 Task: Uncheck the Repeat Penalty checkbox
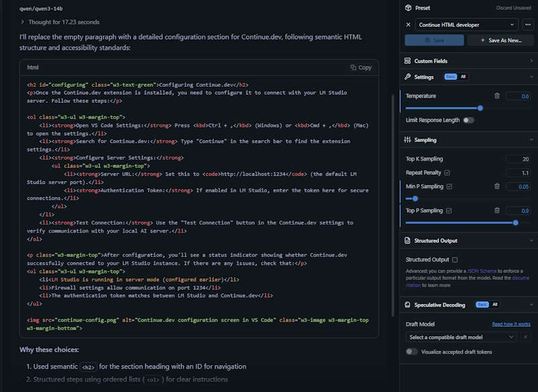click(x=447, y=173)
